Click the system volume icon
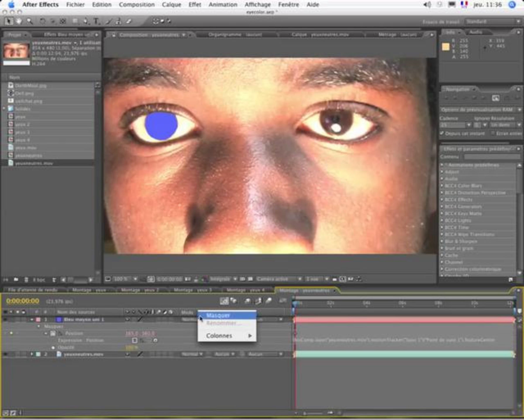 point(427,5)
